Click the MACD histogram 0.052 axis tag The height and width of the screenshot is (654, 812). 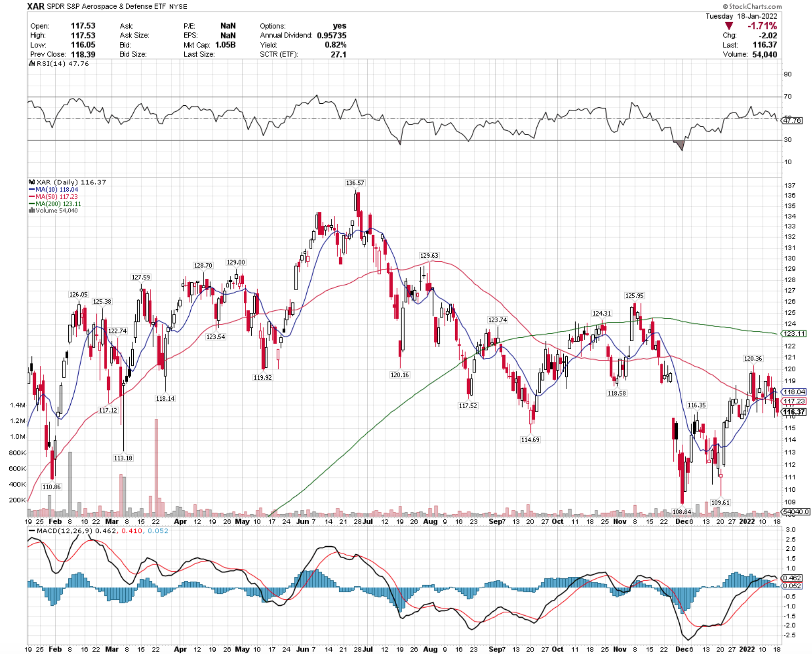tap(792, 586)
